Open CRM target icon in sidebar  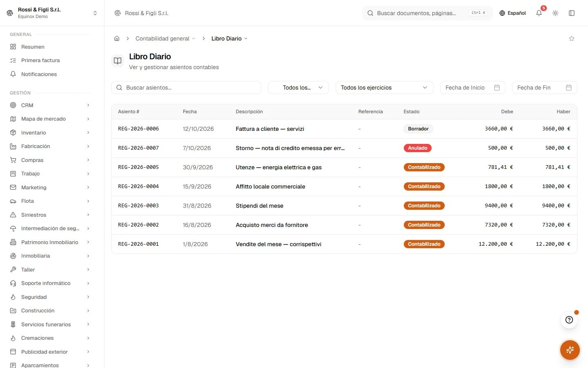pyautogui.click(x=13, y=105)
